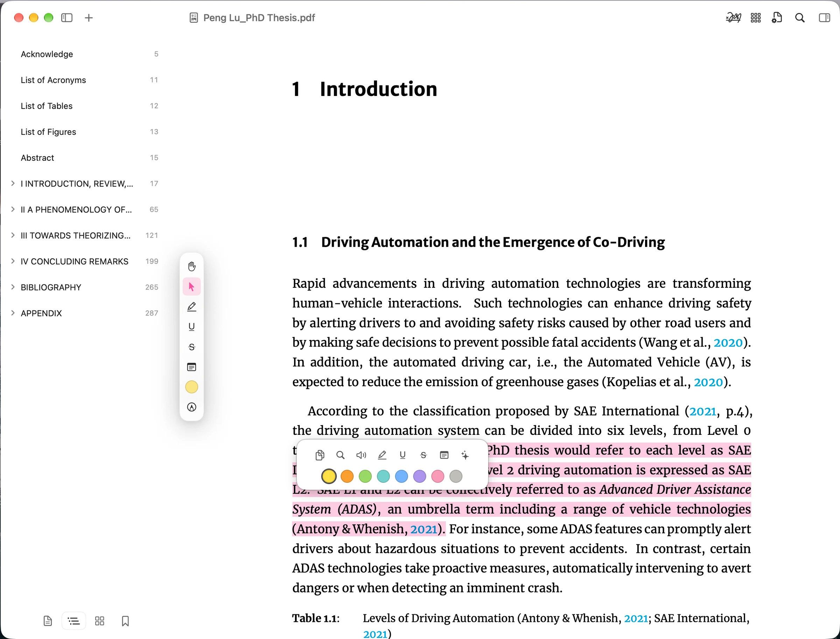The width and height of the screenshot is (840, 639).
Task: Open document settings icon in top toolbar
Action: click(x=777, y=18)
